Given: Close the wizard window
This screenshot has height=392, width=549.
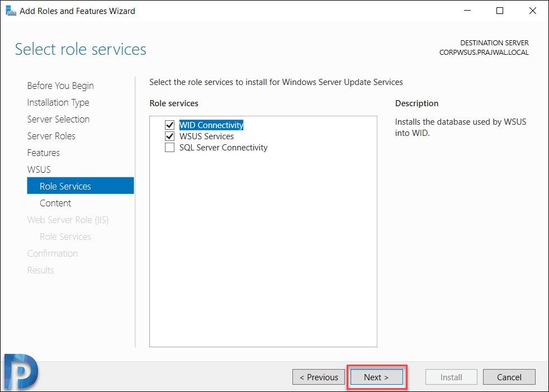Looking at the screenshot, I should [x=533, y=11].
